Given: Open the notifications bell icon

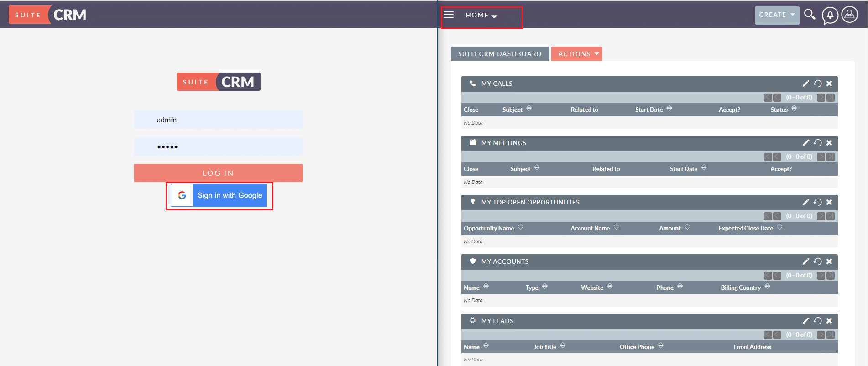Looking at the screenshot, I should 830,16.
